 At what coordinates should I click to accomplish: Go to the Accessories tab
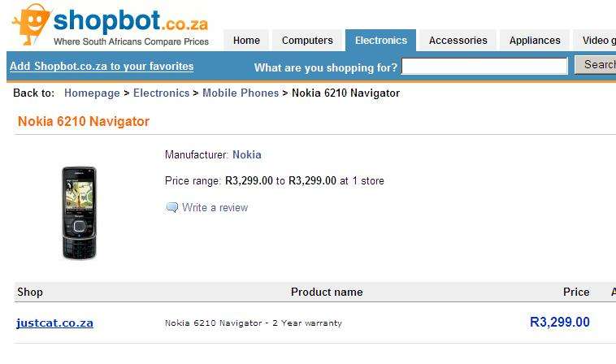point(458,41)
